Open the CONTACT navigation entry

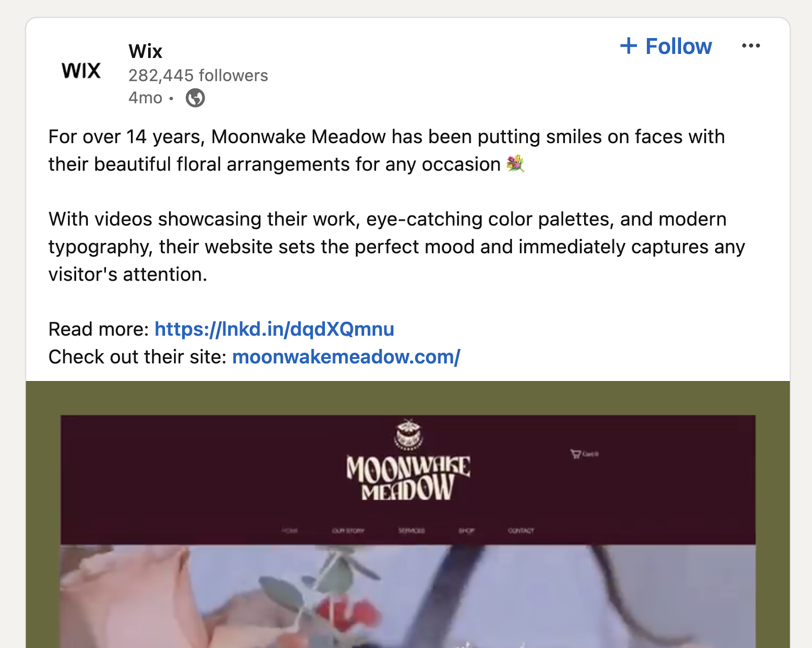(521, 531)
